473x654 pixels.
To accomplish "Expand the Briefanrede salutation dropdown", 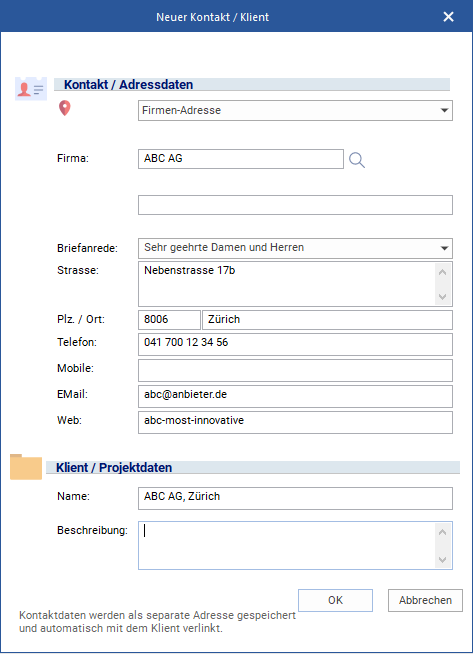I will click(x=295, y=248).
